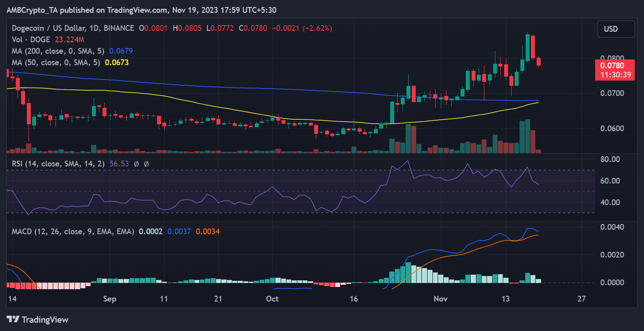Click the 0.0020 MACD axis label

tap(612, 255)
